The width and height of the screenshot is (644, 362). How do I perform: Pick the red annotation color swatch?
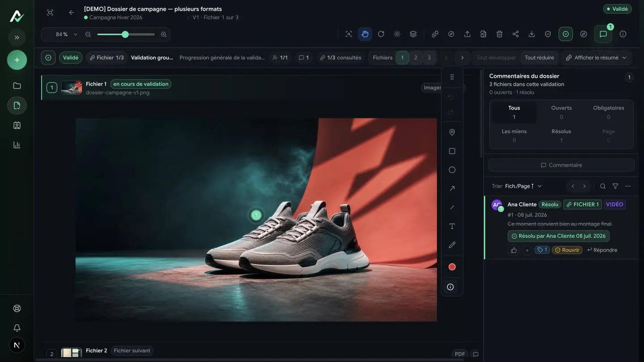tap(452, 267)
